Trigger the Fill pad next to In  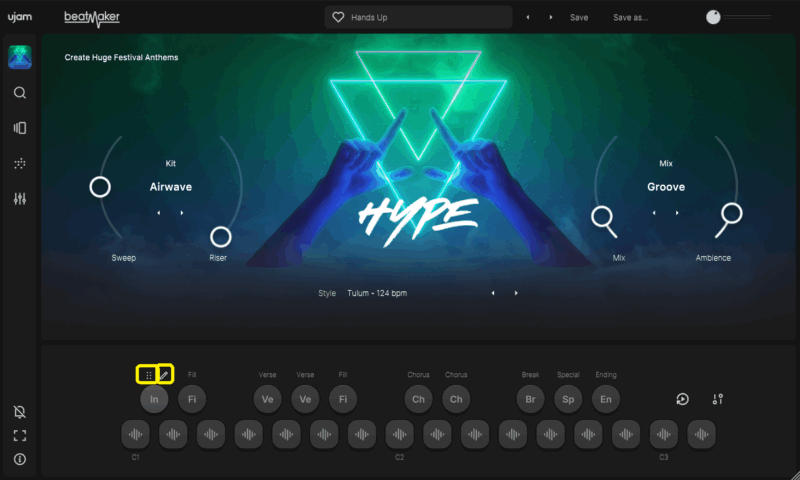click(192, 399)
